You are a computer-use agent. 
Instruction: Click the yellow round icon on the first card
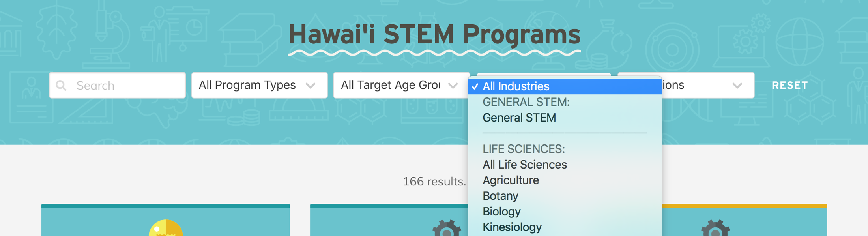pos(166,229)
